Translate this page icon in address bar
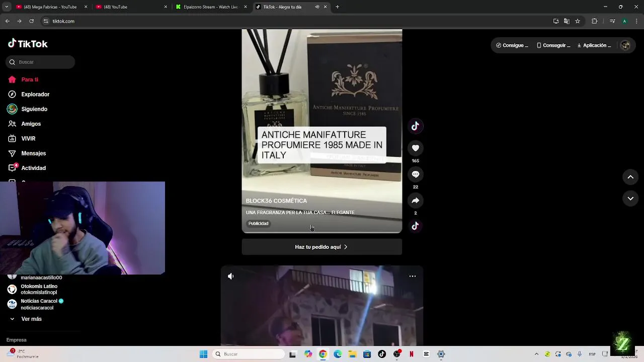This screenshot has height=362, width=644. (567, 21)
